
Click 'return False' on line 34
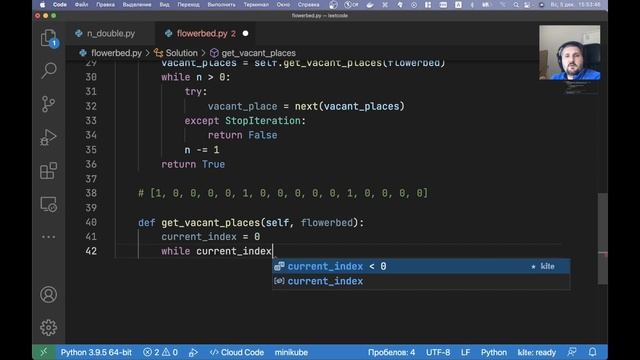[242, 135]
